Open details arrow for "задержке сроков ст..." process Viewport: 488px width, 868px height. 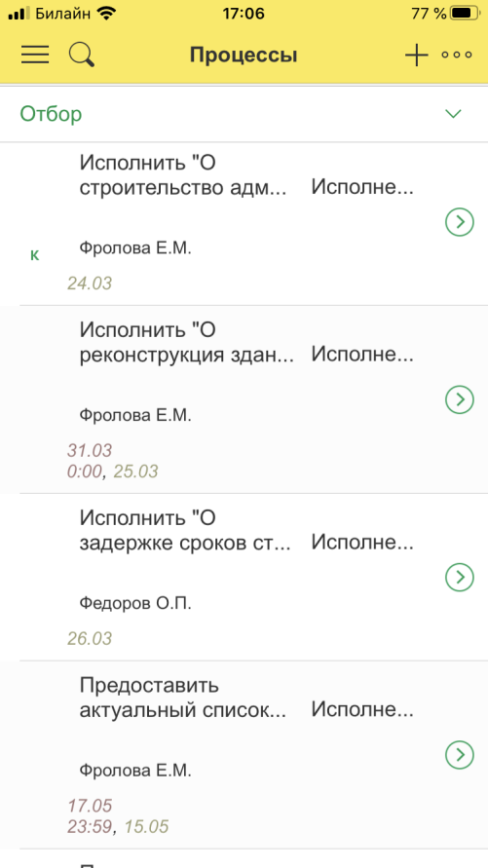point(459,578)
